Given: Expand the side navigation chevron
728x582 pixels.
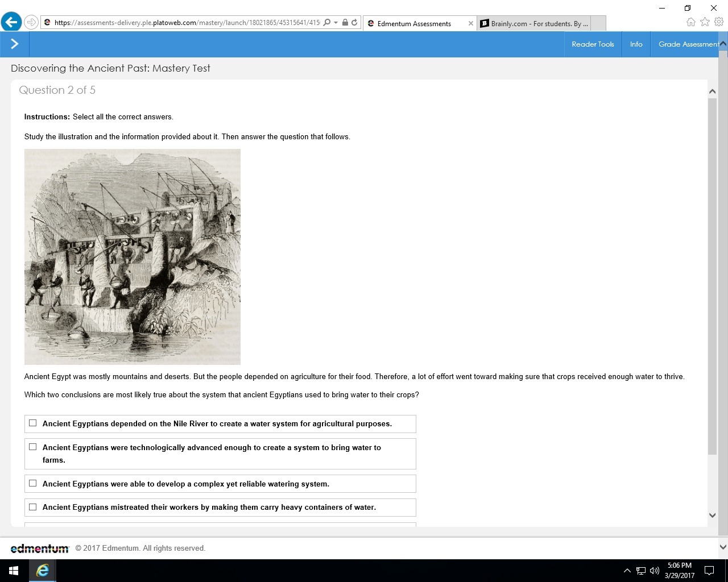Looking at the screenshot, I should point(15,44).
